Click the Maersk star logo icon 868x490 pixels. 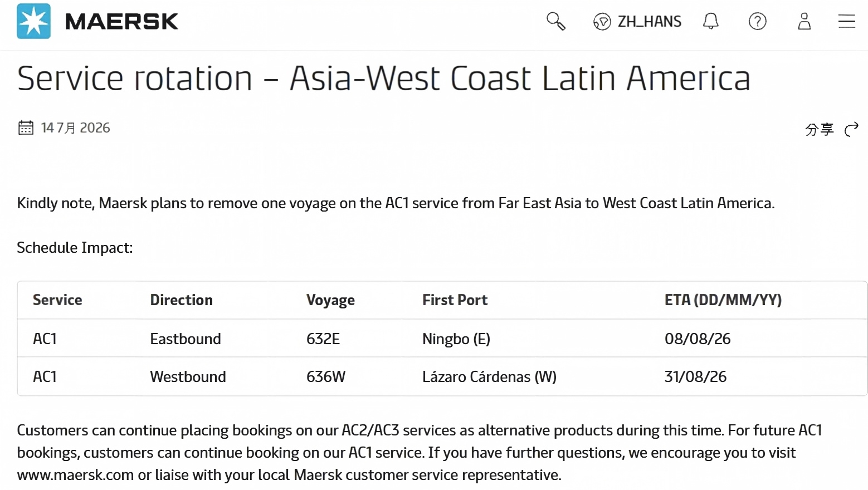(x=33, y=21)
